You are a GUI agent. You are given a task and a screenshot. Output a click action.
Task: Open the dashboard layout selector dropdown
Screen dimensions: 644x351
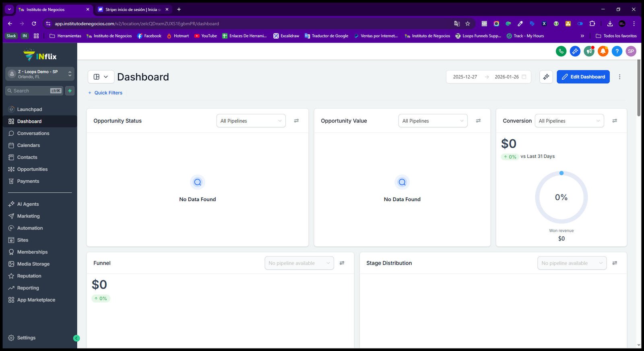point(101,77)
